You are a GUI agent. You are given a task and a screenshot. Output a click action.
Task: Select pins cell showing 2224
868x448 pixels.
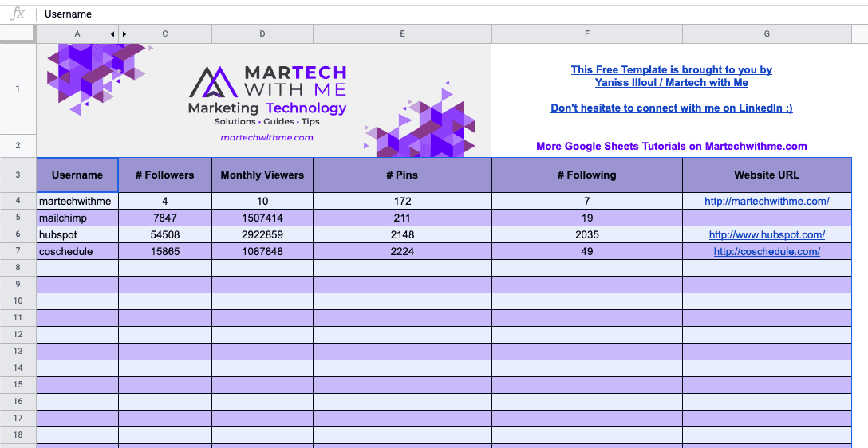pyautogui.click(x=402, y=251)
